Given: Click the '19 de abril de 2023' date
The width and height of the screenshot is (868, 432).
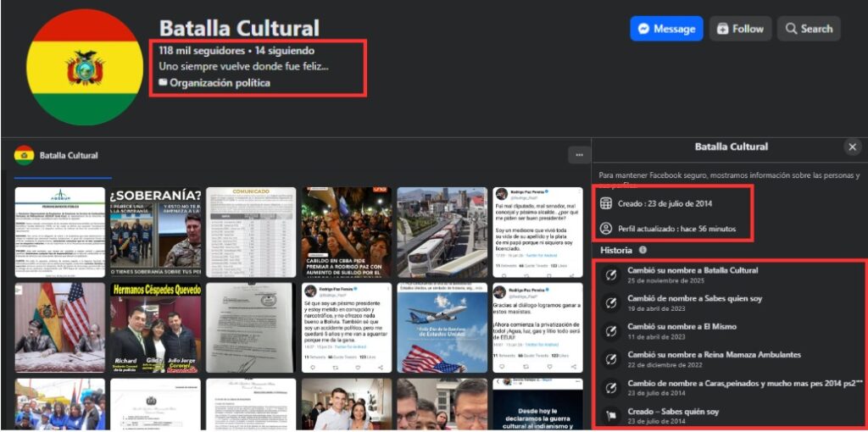Looking at the screenshot, I should point(656,308).
